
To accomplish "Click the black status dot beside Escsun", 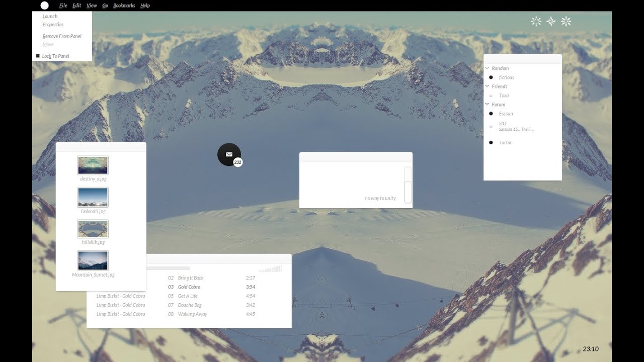I will [x=491, y=114].
